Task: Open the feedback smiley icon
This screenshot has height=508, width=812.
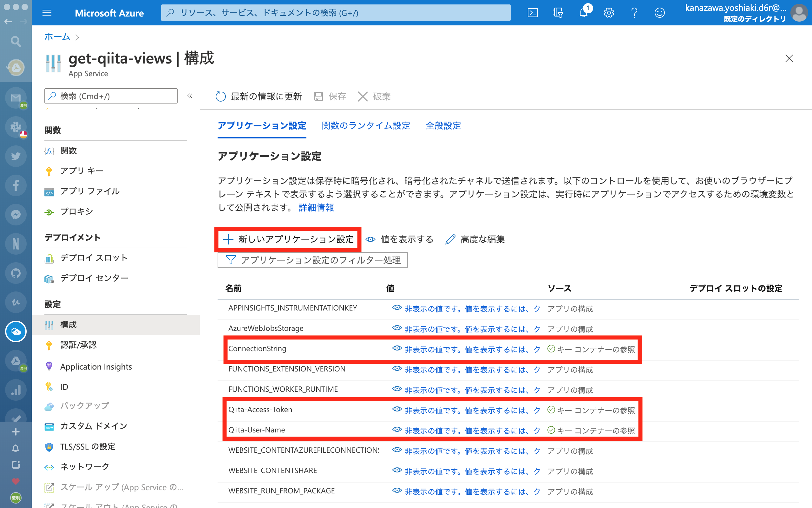Action: click(659, 13)
